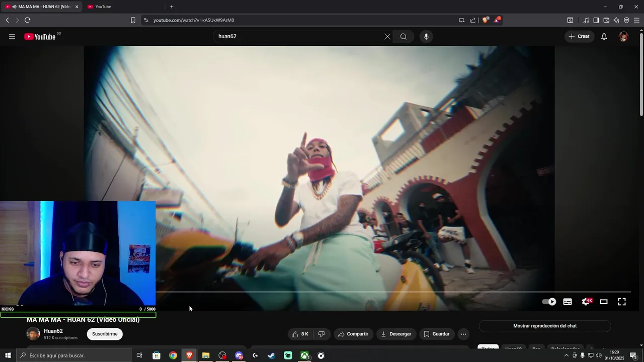Seek along the video progress bar
Screen dimensions: 644x362
[x=393, y=292]
